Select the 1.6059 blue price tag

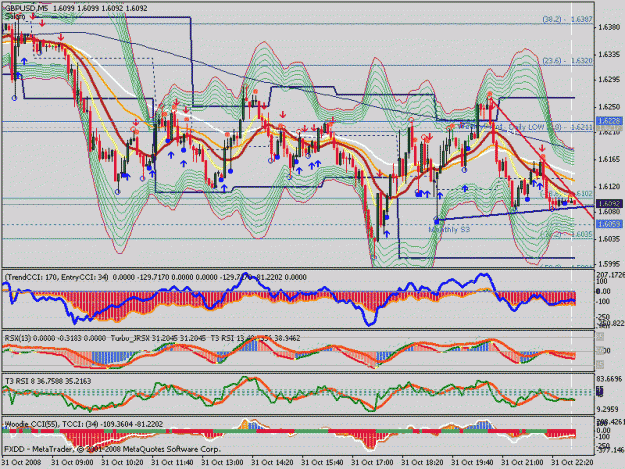(609, 224)
